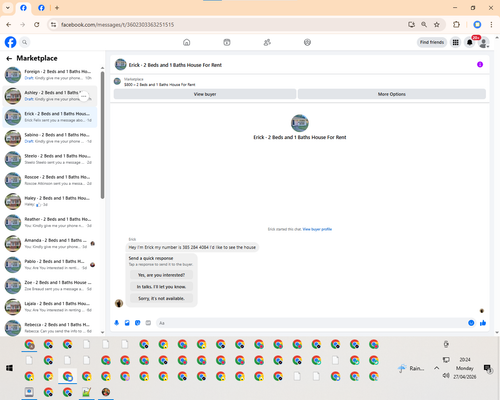Go back from Marketplace chats using arrow
500x400 pixels.
(9, 58)
